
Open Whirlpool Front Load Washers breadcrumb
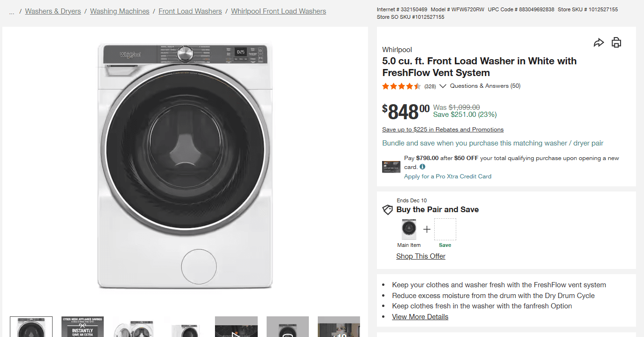point(278,11)
